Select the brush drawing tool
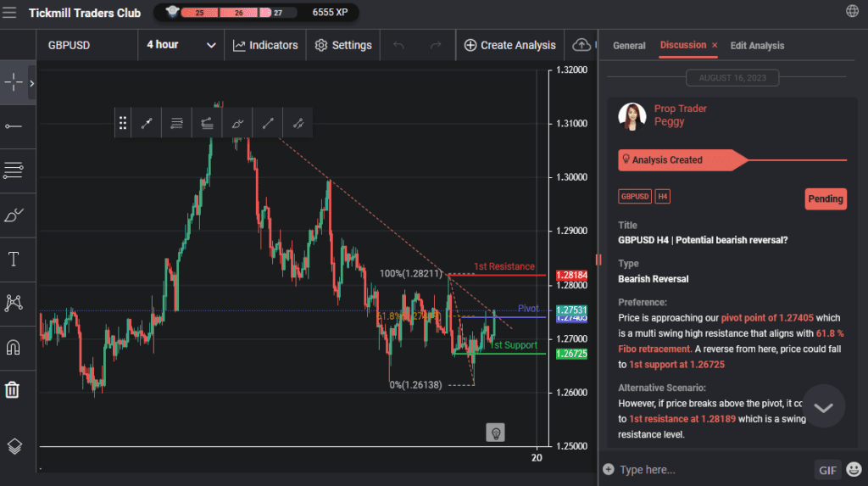The height and width of the screenshot is (486, 868). click(x=14, y=215)
